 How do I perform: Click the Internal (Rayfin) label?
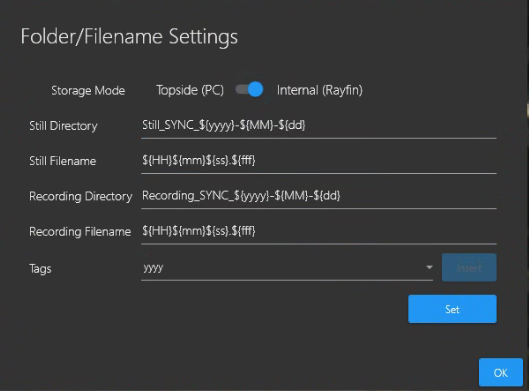pyautogui.click(x=319, y=90)
